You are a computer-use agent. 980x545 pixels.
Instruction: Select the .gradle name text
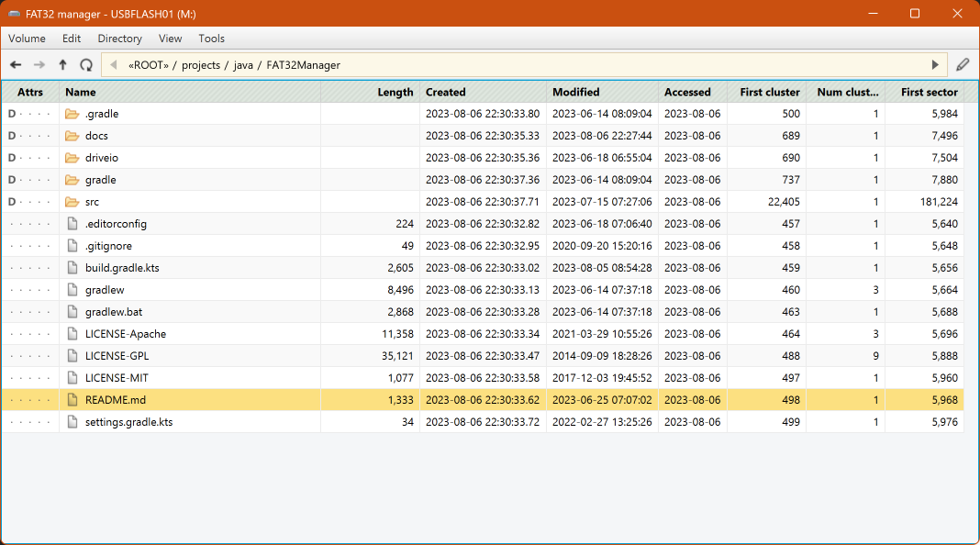point(102,114)
